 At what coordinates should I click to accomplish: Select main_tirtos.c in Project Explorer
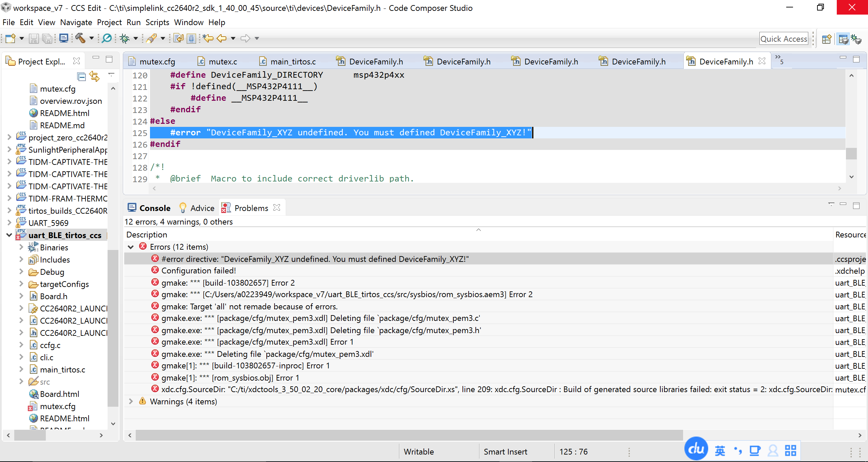[x=62, y=369]
